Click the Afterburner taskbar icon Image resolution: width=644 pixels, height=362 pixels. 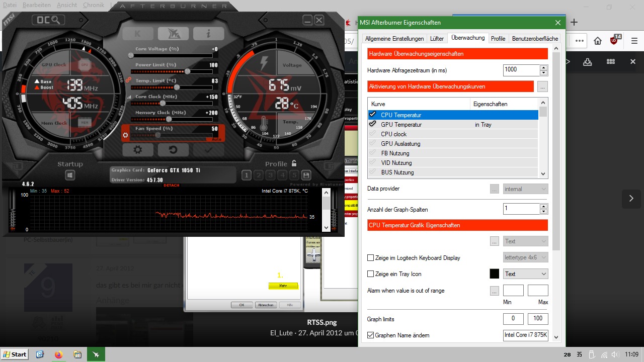pyautogui.click(x=96, y=354)
